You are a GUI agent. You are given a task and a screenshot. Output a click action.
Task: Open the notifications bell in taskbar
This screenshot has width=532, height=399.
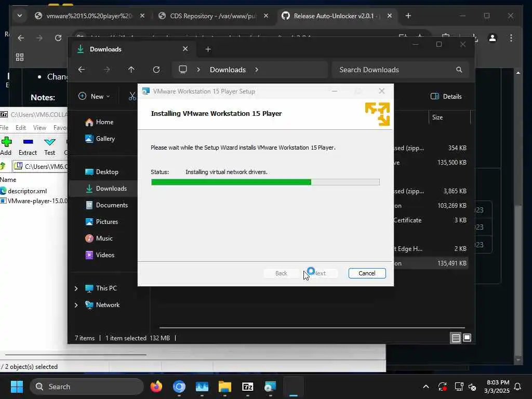(x=517, y=387)
